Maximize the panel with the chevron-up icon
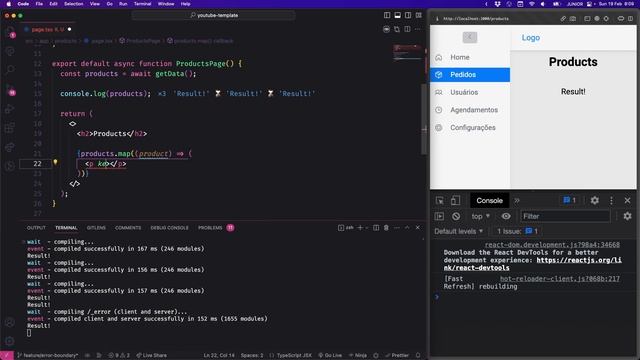The image size is (640, 360). click(x=407, y=228)
